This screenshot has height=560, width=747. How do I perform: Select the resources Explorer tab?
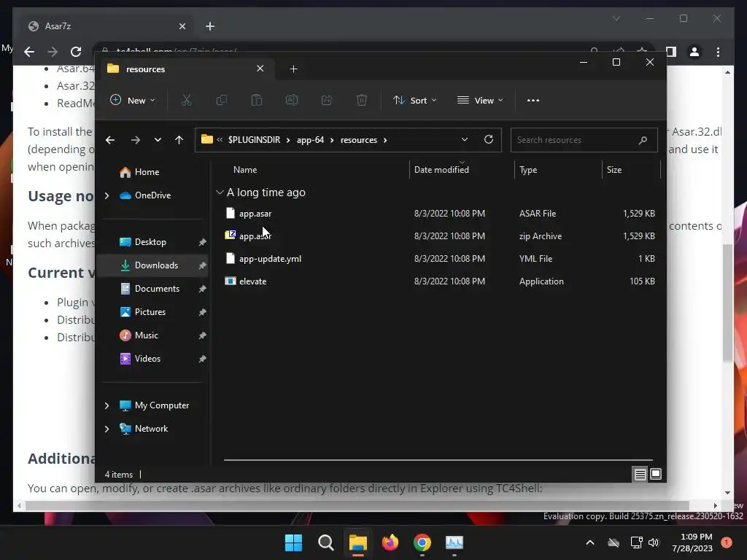pos(187,69)
